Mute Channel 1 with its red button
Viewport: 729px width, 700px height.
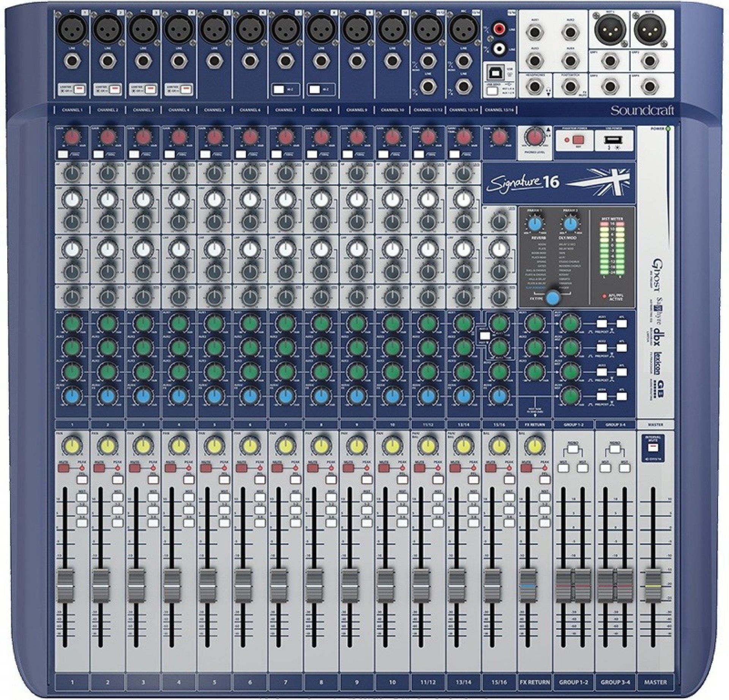[x=63, y=468]
